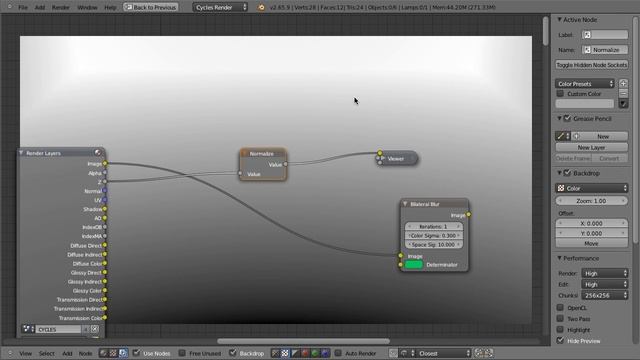
Task: Select the texture nodes tree type icon
Action: tap(113, 353)
